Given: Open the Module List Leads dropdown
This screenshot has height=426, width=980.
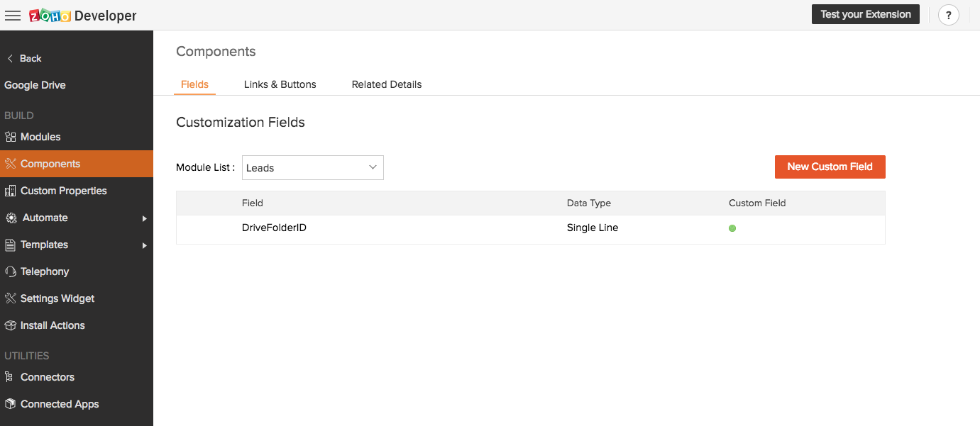Looking at the screenshot, I should coord(312,168).
